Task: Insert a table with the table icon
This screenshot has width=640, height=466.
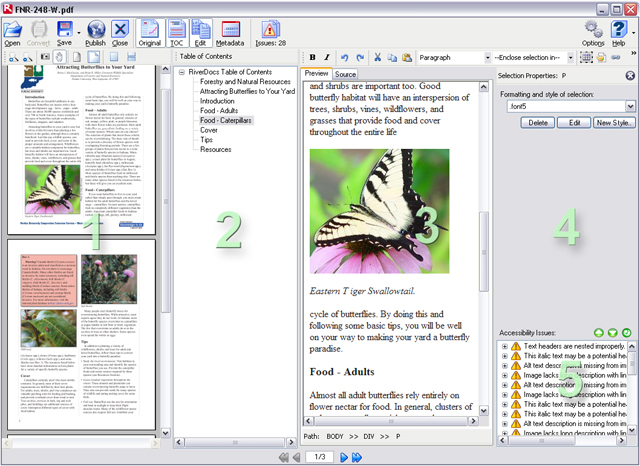Action: coord(587,58)
